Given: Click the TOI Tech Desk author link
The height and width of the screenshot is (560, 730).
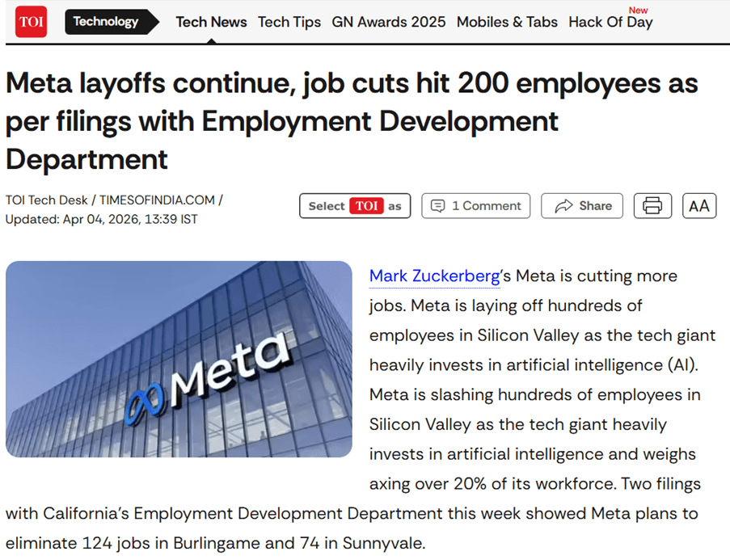Looking at the screenshot, I should (46, 200).
